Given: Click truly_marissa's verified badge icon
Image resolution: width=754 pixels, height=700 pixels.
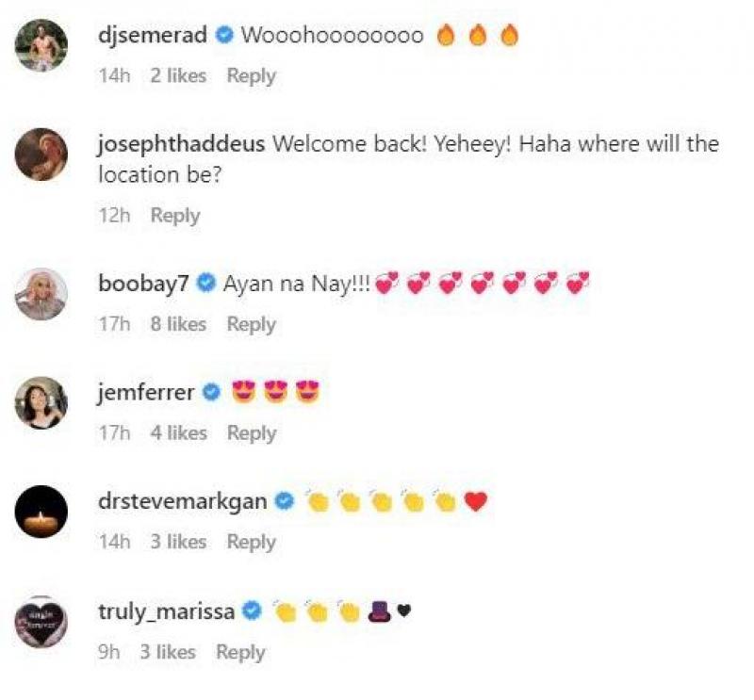Looking at the screenshot, I should click(252, 610).
